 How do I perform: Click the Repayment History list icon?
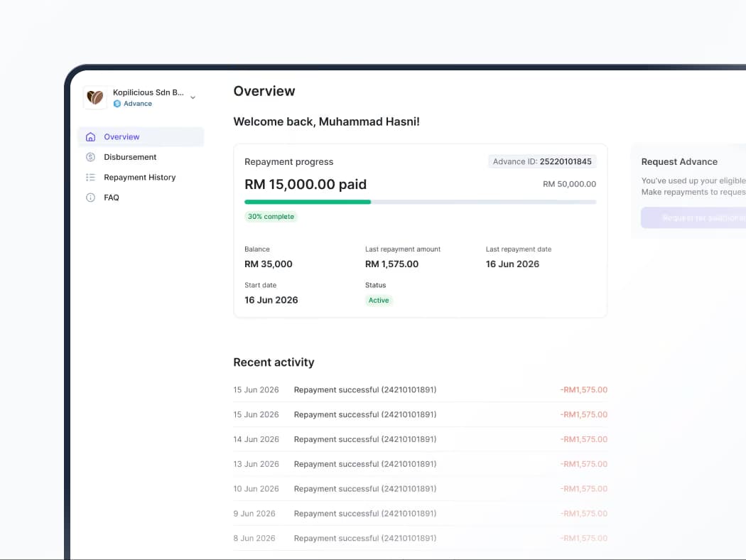tap(90, 178)
